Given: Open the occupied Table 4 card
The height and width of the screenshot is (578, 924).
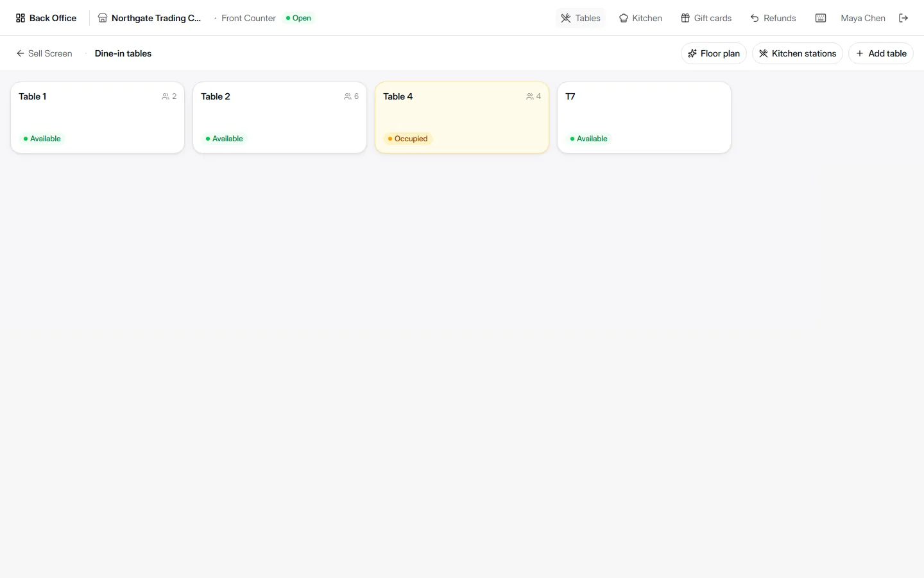Looking at the screenshot, I should click(x=462, y=118).
